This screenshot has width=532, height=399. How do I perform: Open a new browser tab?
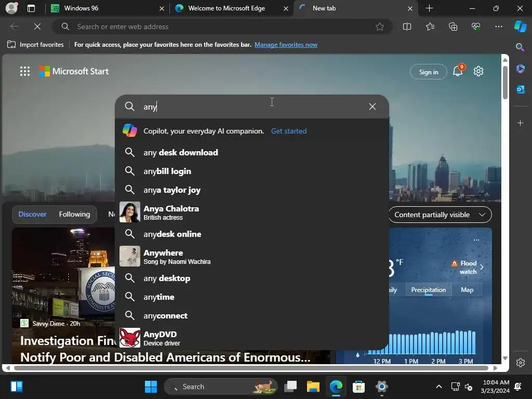pyautogui.click(x=429, y=8)
